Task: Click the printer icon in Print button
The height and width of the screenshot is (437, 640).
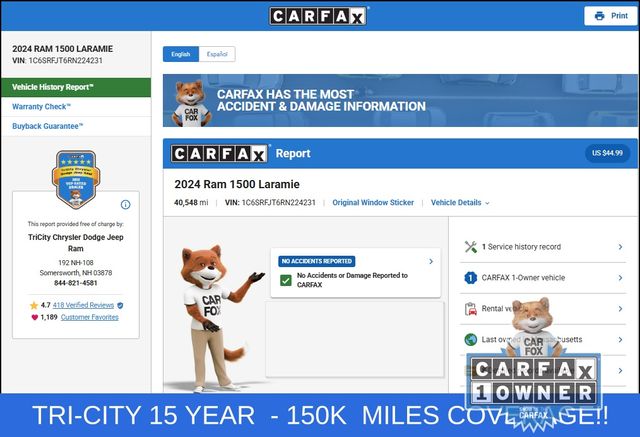Action: click(x=599, y=16)
